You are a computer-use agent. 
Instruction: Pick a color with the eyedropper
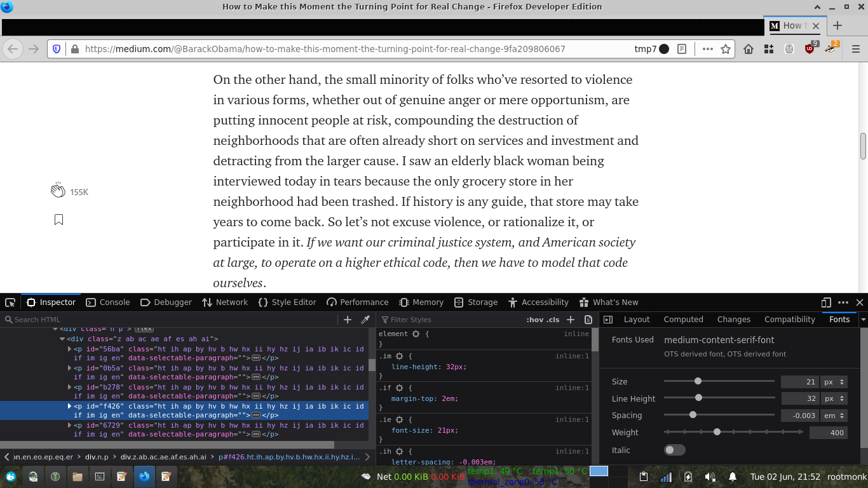[365, 320]
